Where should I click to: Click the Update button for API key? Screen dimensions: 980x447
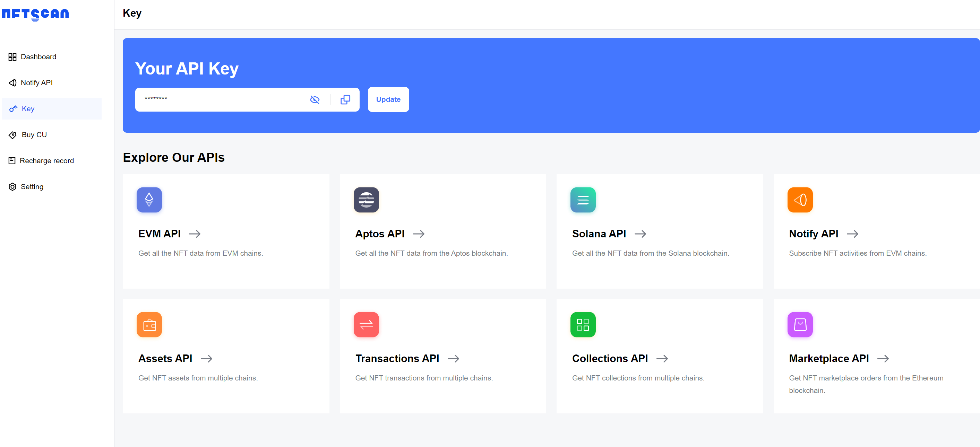(x=389, y=99)
